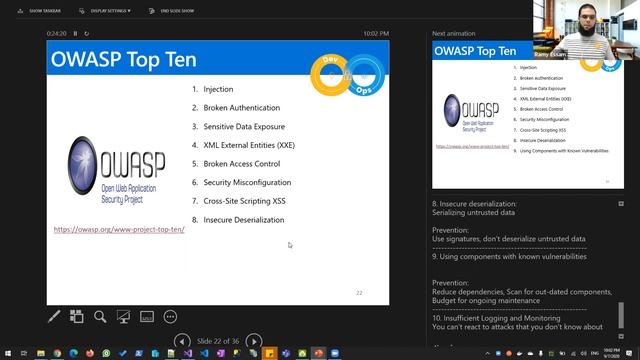The height and width of the screenshot is (360, 640).
Task: Open owasp link in next-slide preview
Action: (472, 146)
